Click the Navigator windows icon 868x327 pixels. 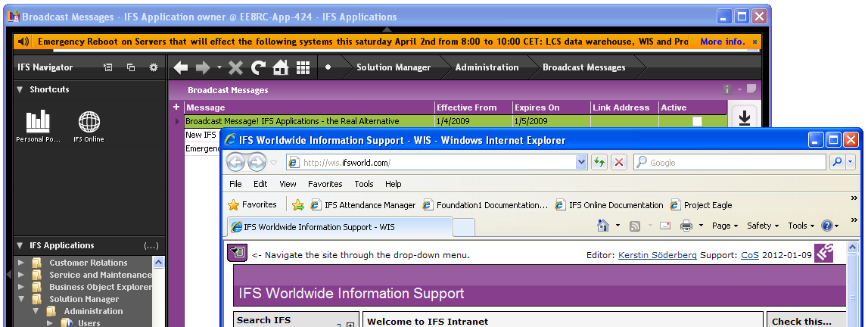(131, 67)
